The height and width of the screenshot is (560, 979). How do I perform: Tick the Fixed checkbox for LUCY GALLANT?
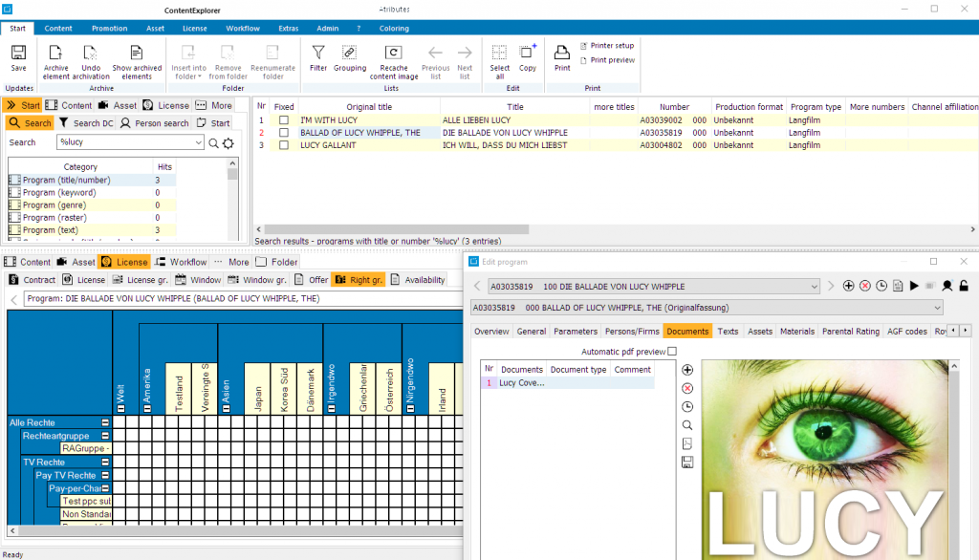coord(283,145)
